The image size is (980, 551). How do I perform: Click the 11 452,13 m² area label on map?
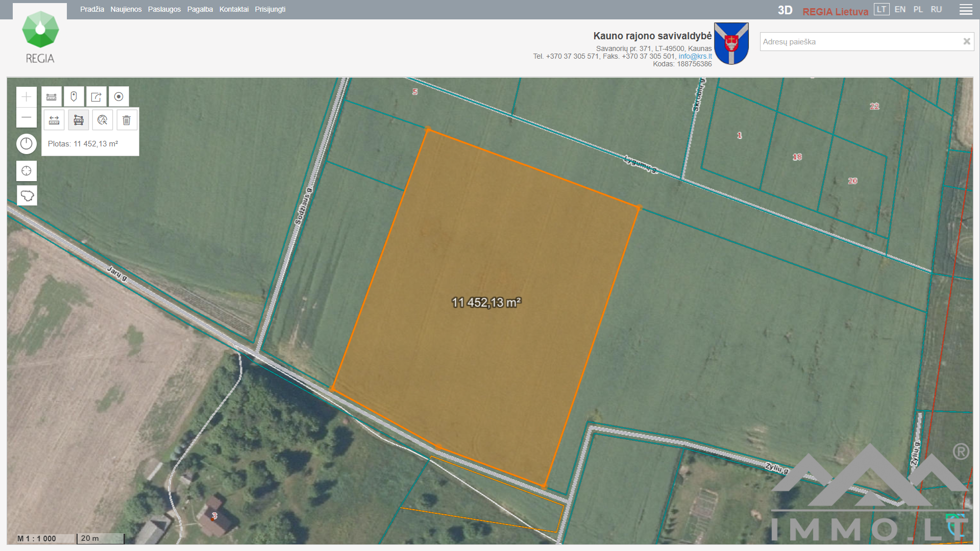point(486,303)
